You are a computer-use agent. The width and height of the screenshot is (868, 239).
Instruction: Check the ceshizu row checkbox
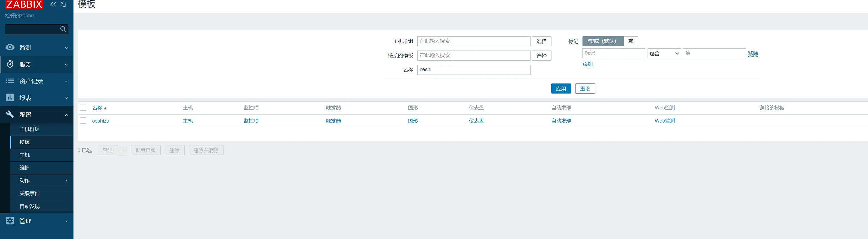[83, 121]
